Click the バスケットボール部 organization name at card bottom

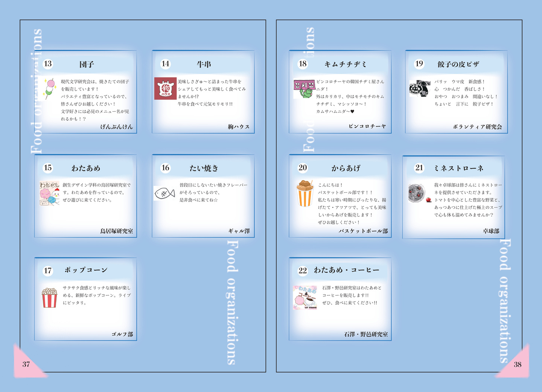click(363, 231)
